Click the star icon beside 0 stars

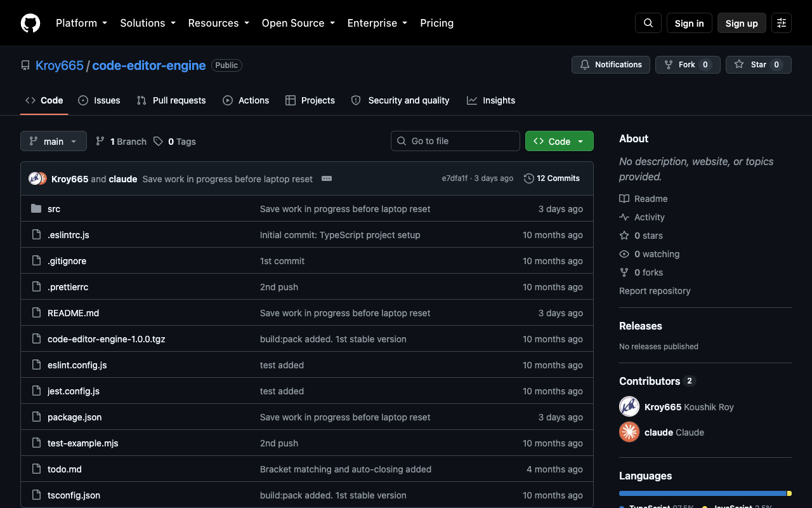coord(624,236)
